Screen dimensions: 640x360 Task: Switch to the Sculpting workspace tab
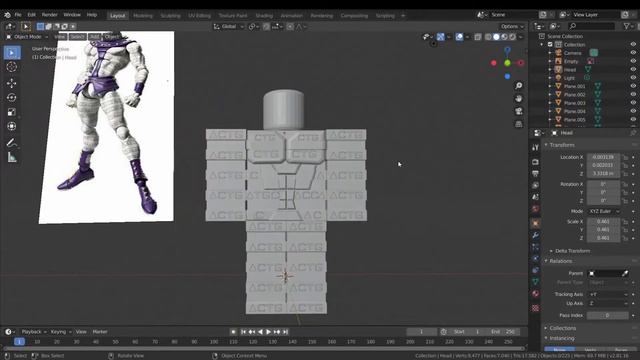tap(170, 16)
